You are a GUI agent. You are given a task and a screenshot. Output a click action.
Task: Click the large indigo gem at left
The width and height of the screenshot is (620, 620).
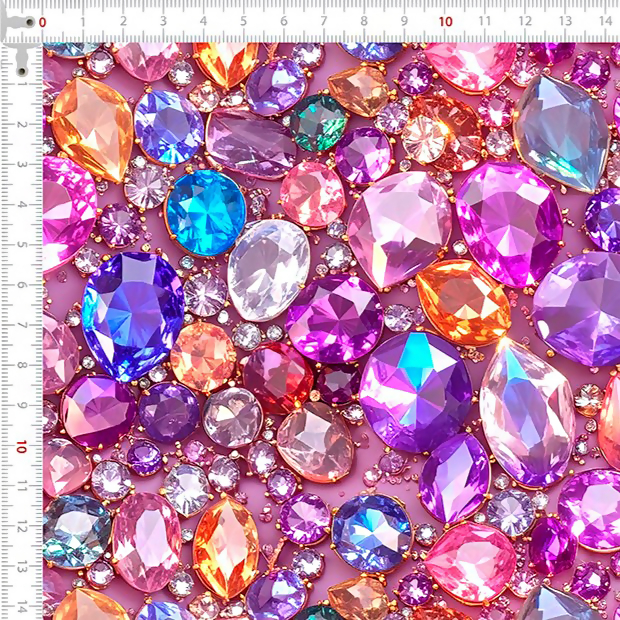point(133,315)
